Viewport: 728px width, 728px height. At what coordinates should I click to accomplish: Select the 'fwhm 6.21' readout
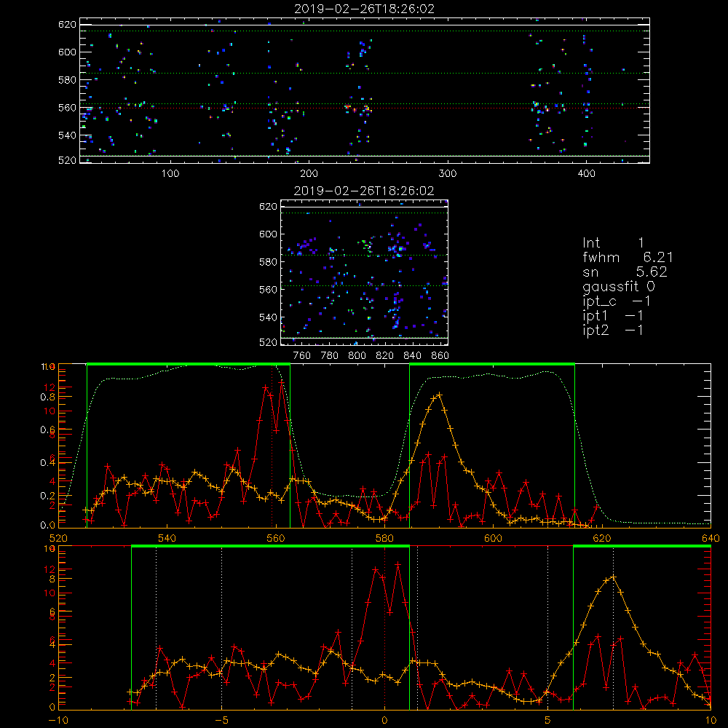coord(628,257)
